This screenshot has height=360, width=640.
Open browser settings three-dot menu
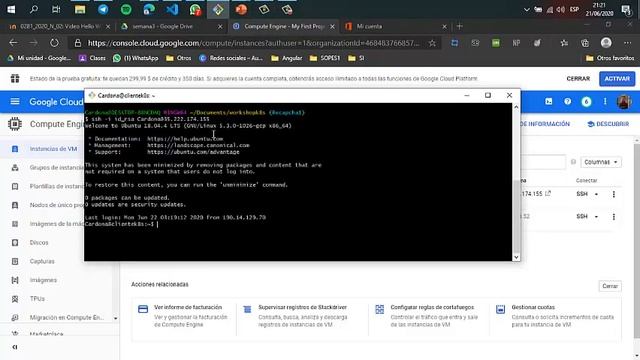coord(627,42)
